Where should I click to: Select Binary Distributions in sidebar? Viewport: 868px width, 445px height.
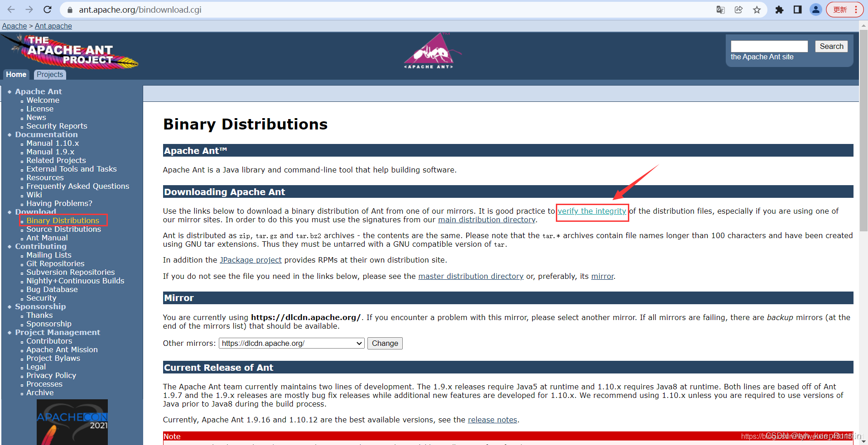click(63, 220)
